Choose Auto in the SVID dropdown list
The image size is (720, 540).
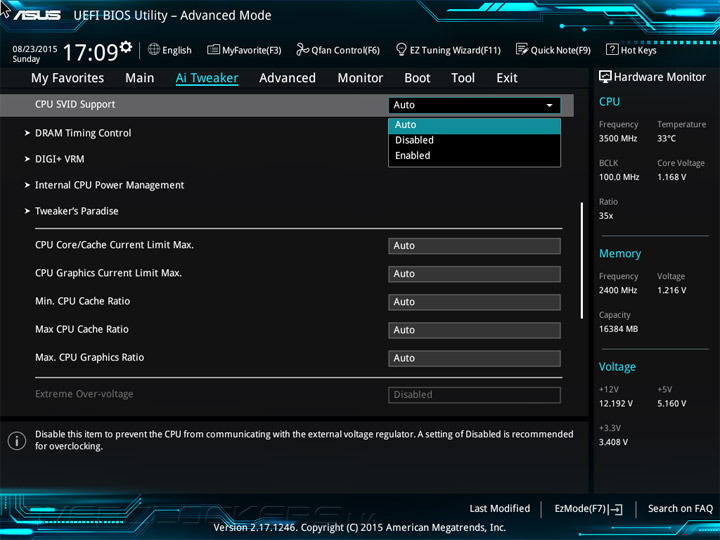[x=474, y=125]
